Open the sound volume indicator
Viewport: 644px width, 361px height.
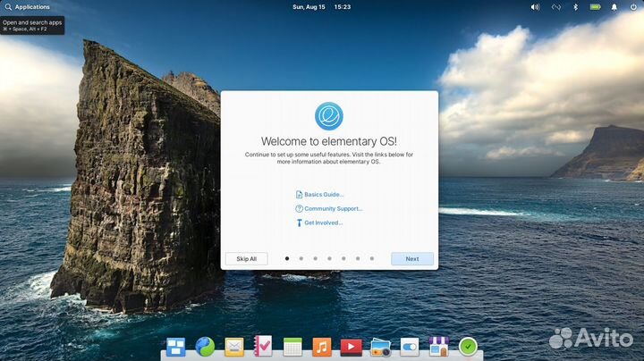click(535, 6)
